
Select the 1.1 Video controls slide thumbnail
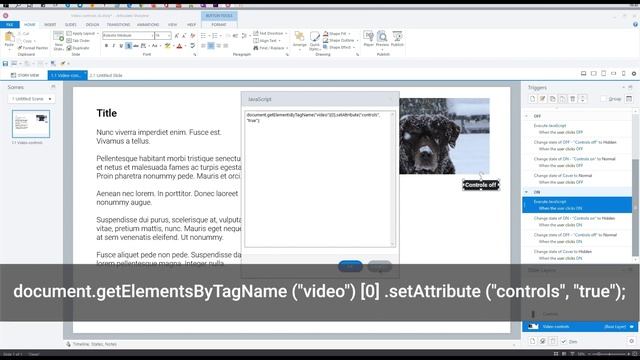coord(31,123)
